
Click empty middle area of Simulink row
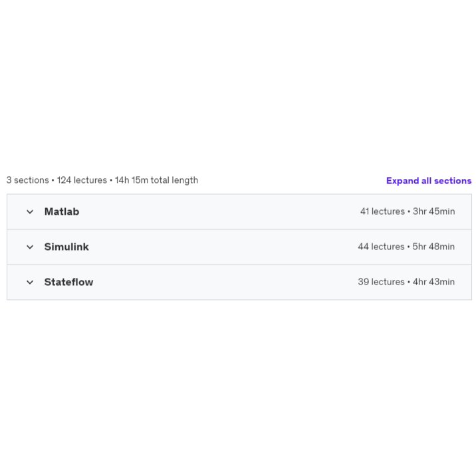[x=219, y=247]
